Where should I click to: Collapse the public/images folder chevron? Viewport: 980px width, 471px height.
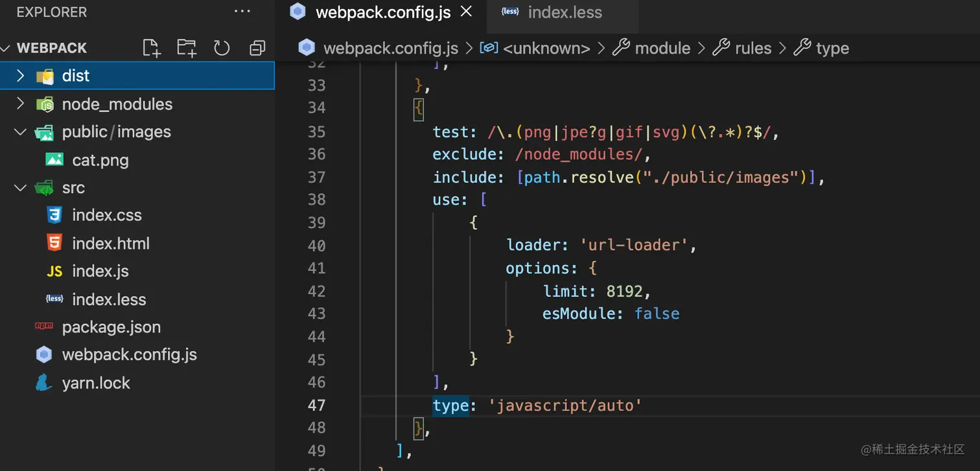20,132
